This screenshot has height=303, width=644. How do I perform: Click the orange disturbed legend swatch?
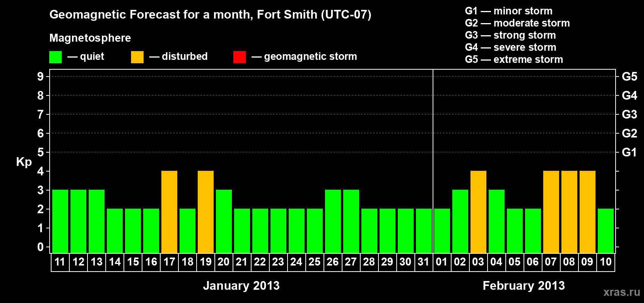(137, 57)
